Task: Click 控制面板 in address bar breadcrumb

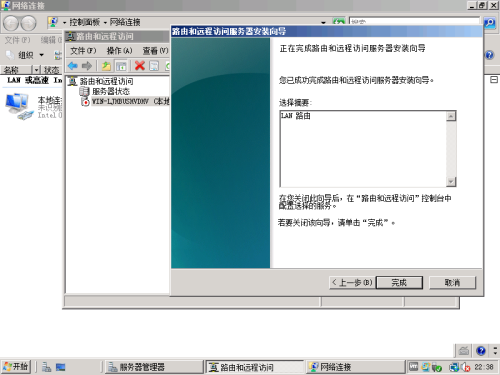Action: click(x=85, y=22)
